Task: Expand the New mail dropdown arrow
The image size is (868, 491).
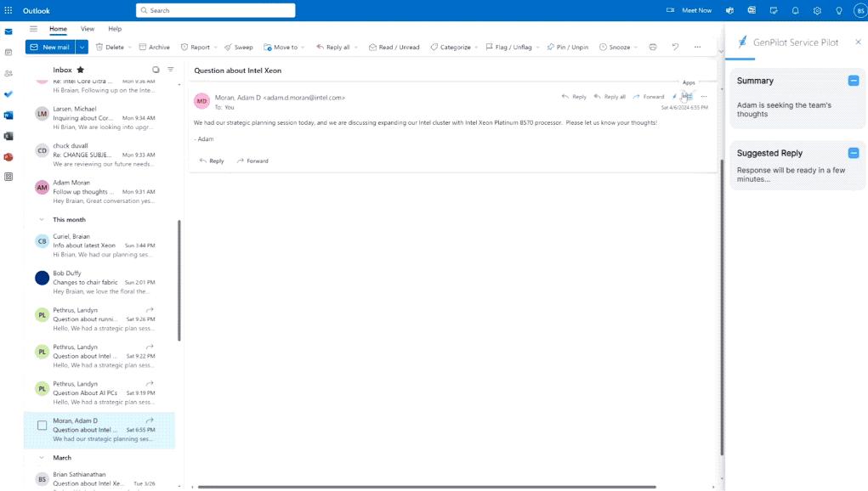Action: [82, 47]
